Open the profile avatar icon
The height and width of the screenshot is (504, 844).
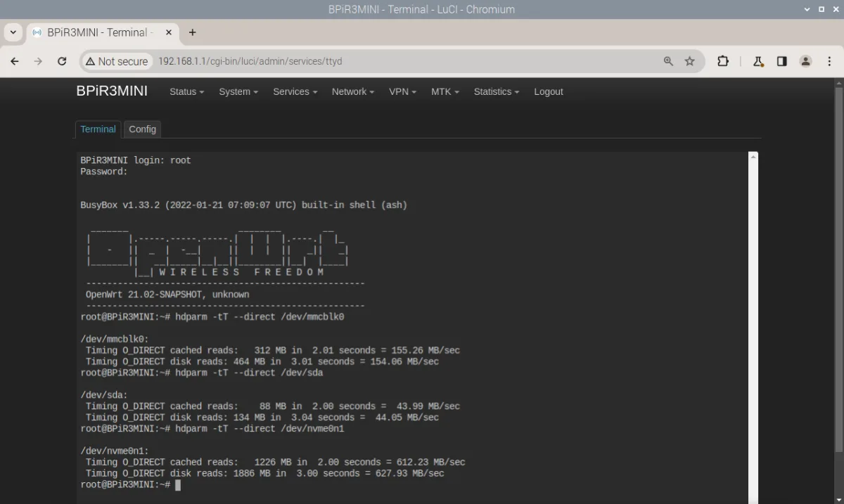(805, 61)
